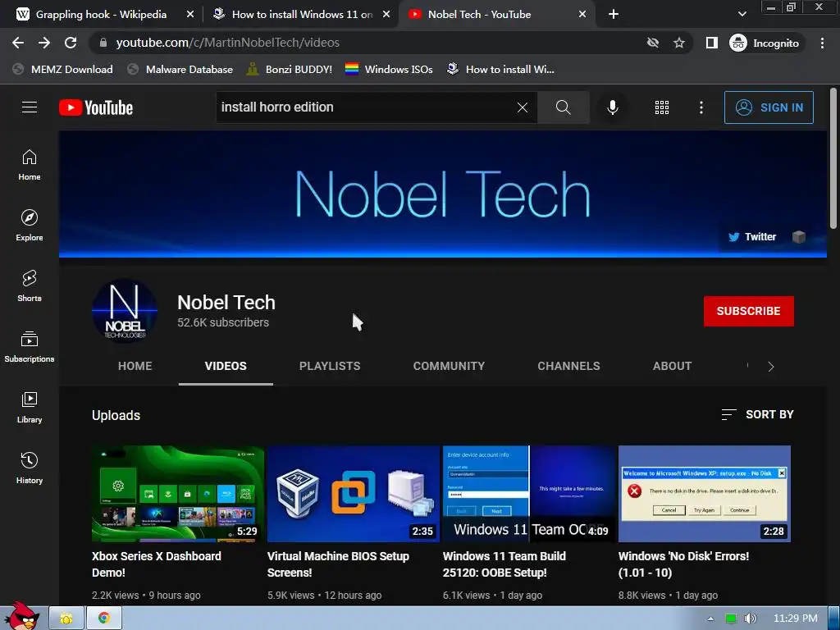Show more channel tabs with right chevron
Image resolution: width=840 pixels, height=630 pixels.
click(x=770, y=367)
